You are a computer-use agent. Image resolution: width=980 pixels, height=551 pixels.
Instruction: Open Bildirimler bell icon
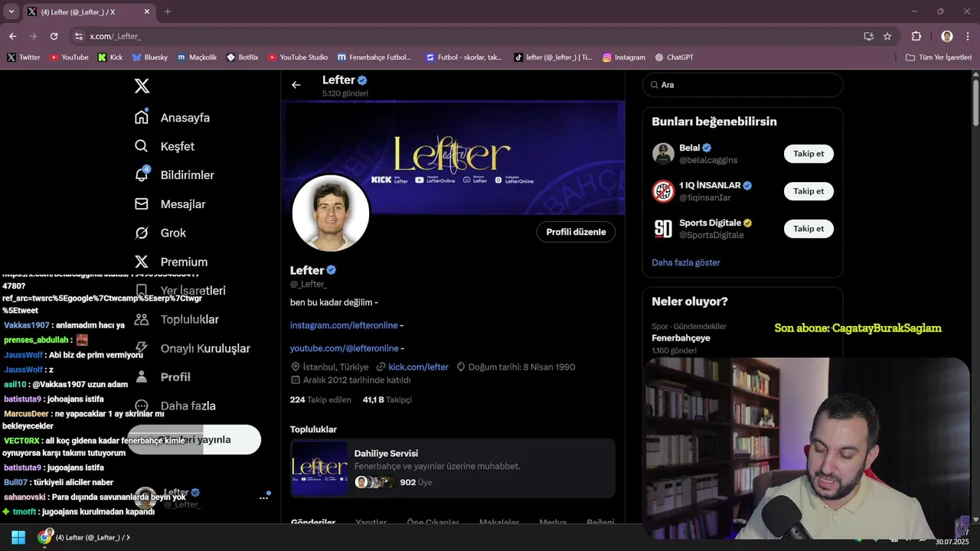pyautogui.click(x=142, y=174)
